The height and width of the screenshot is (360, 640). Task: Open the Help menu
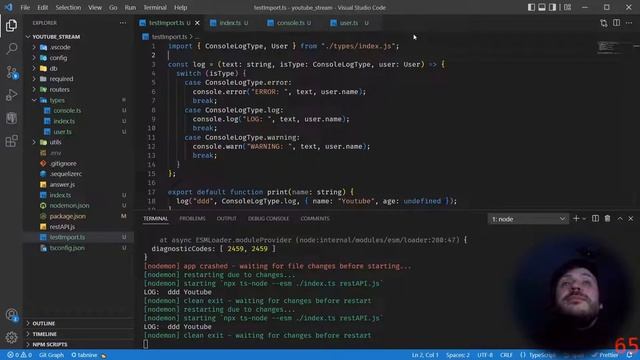point(180,7)
